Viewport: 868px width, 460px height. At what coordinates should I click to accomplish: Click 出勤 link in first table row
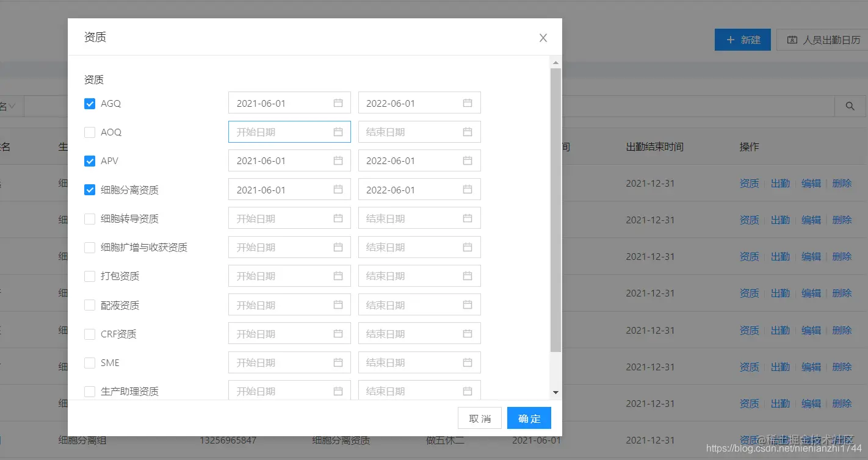780,183
